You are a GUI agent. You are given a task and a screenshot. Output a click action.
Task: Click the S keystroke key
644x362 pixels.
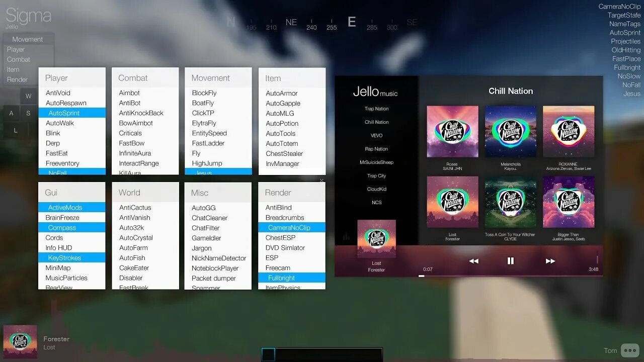(28, 113)
